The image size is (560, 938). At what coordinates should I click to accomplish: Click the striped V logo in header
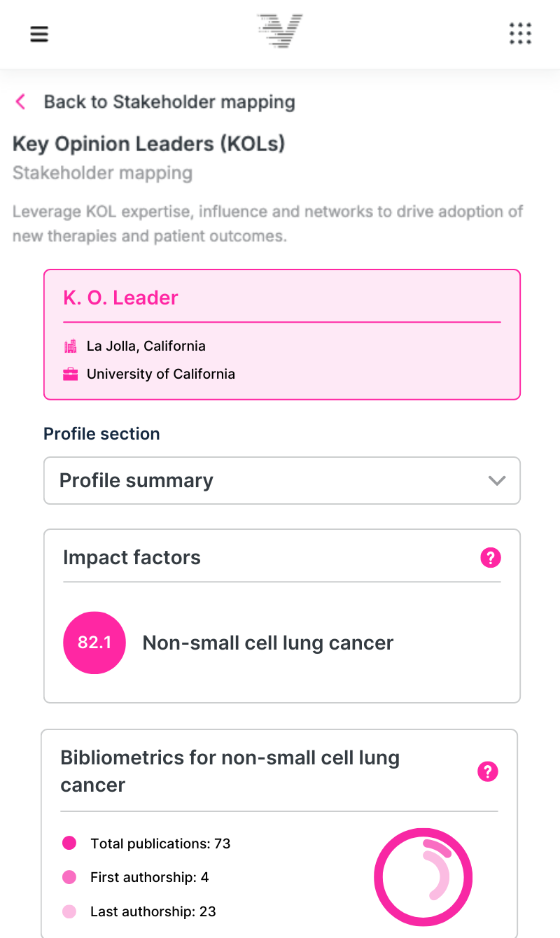280,31
